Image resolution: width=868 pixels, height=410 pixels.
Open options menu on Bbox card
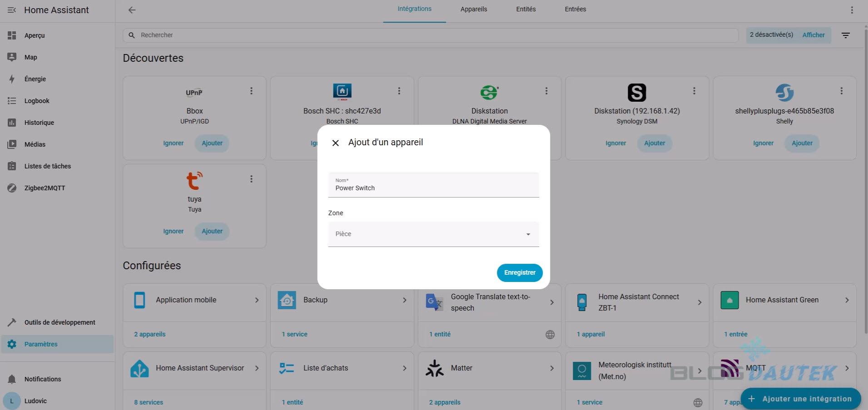tap(251, 91)
